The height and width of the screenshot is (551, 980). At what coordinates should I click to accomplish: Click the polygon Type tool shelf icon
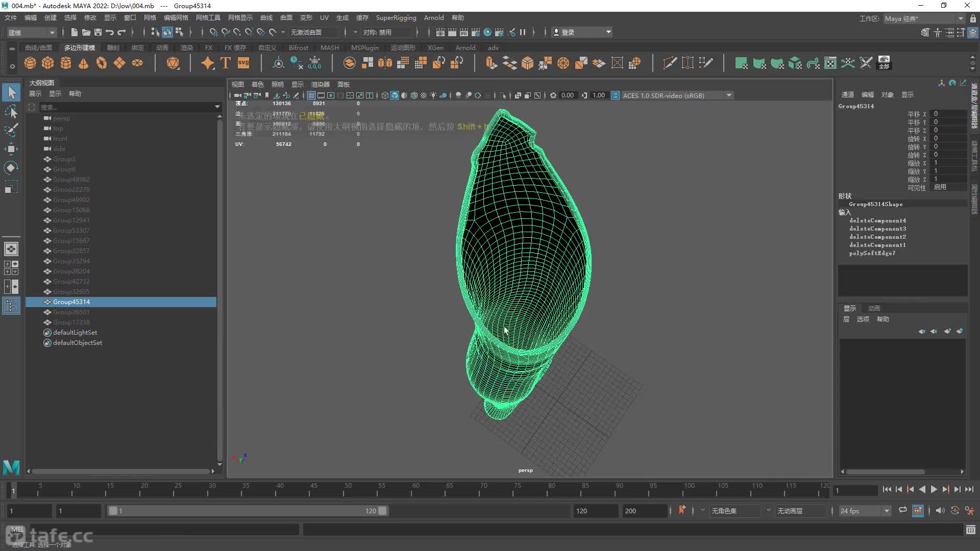click(226, 63)
